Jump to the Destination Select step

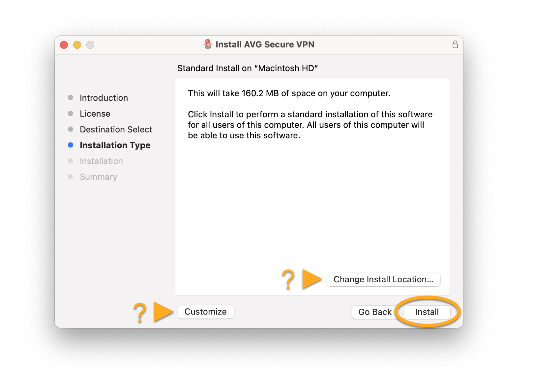[116, 129]
